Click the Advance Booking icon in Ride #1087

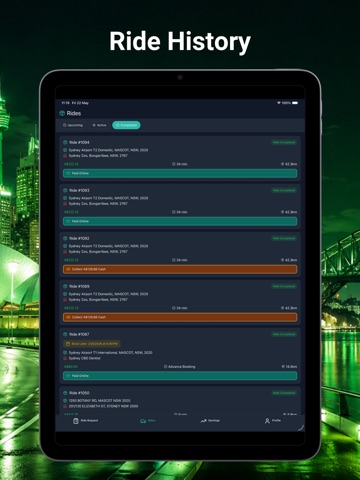[166, 367]
